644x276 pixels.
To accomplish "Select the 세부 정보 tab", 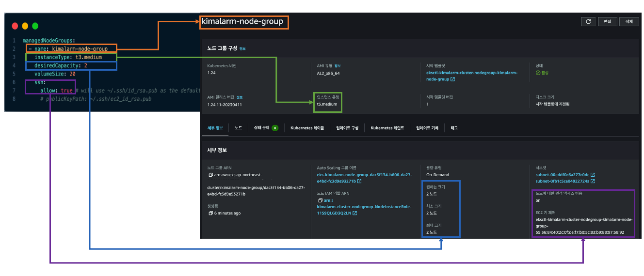I will [215, 128].
